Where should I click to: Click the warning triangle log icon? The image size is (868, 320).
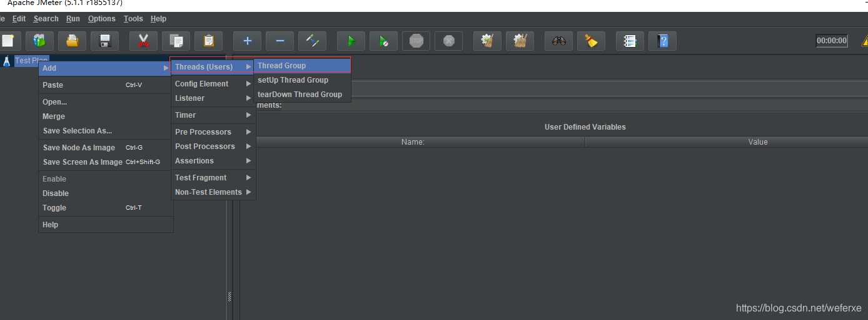[x=865, y=41]
